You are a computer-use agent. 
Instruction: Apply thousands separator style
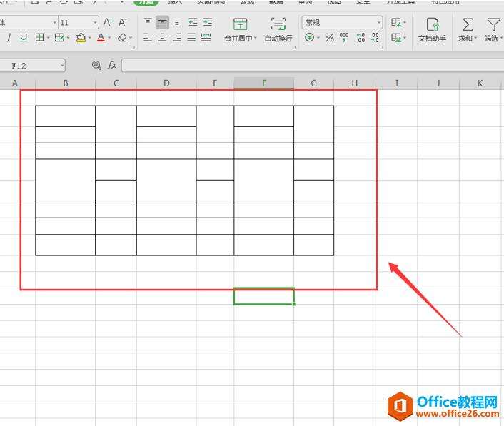click(344, 38)
